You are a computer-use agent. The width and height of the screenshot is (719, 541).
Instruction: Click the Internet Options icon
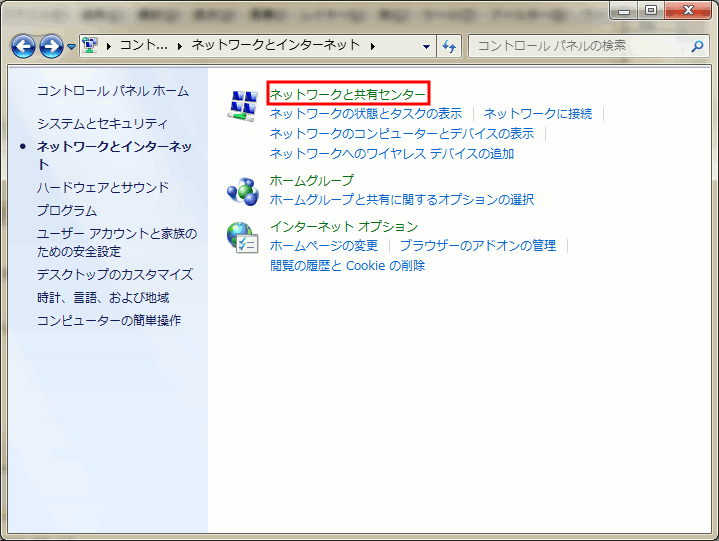pos(243,237)
